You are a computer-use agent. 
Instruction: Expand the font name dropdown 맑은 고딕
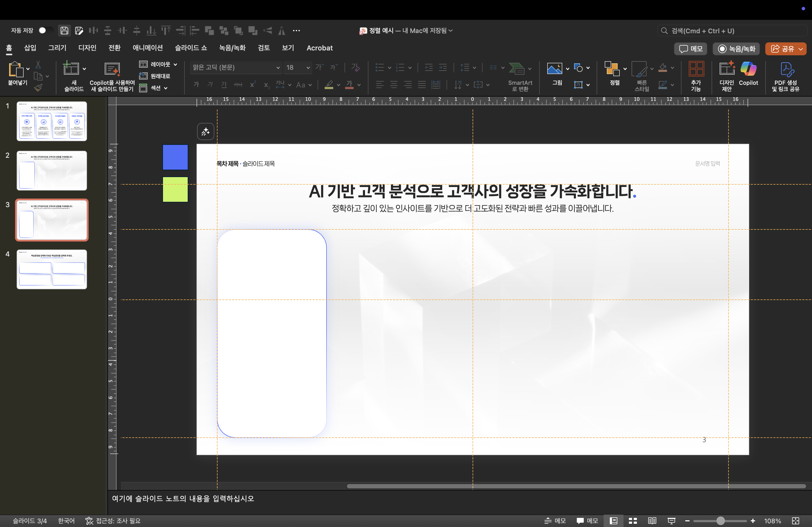[x=278, y=68]
